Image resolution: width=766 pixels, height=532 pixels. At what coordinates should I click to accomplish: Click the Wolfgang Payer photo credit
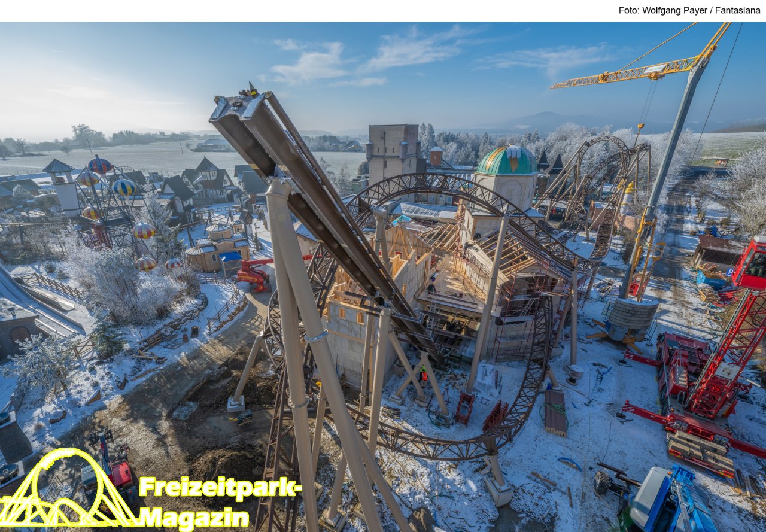pyautogui.click(x=689, y=10)
